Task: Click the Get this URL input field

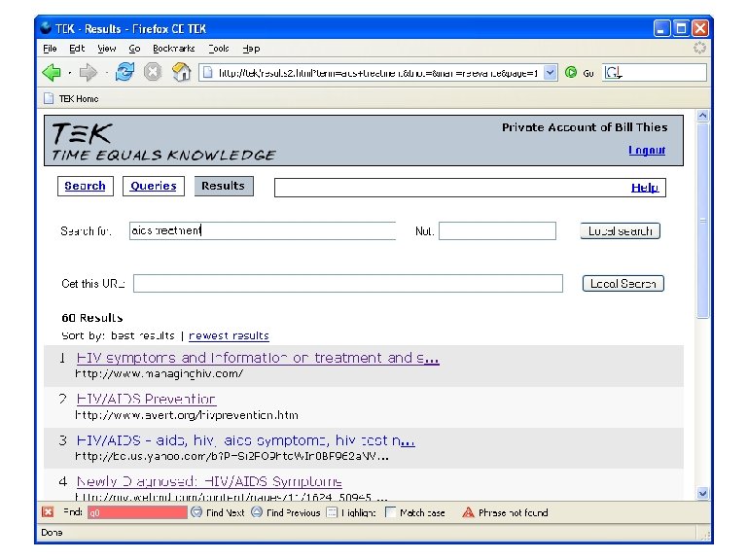Action: pyautogui.click(x=348, y=283)
